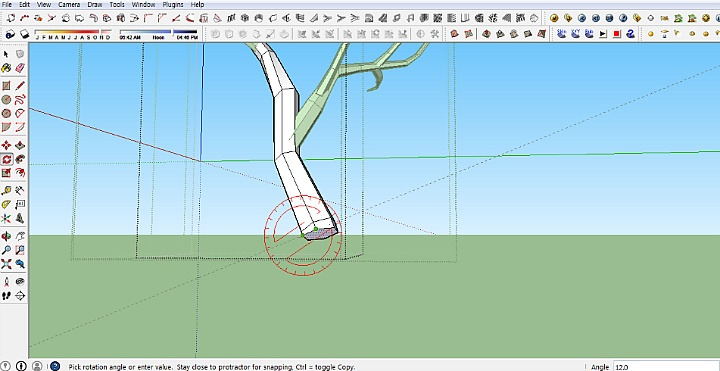The width and height of the screenshot is (720, 371).
Task: Activate the Look Around eye tool
Action: 20,281
